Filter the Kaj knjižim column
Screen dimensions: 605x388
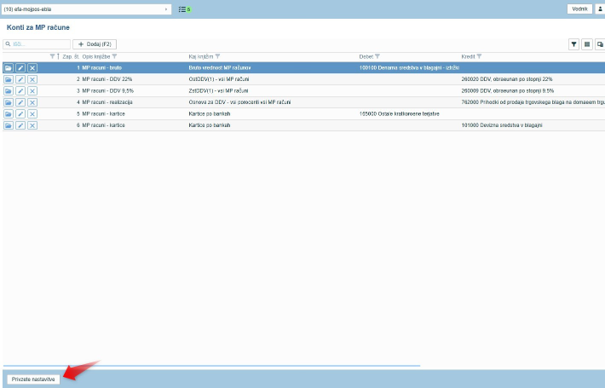click(x=218, y=56)
